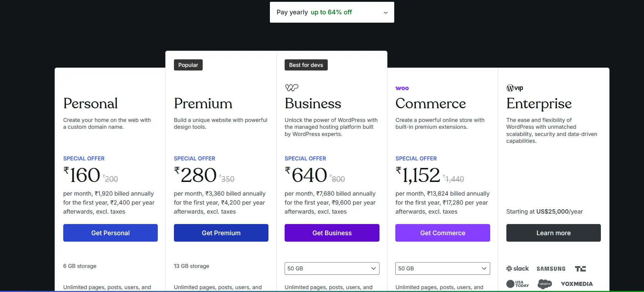644x292 pixels.
Task: Click the Get Premium button
Action: click(221, 233)
